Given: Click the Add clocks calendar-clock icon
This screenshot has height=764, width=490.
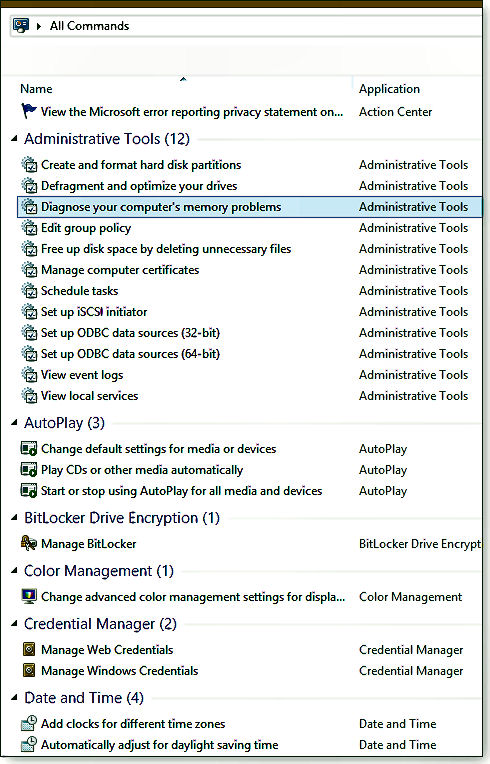Looking at the screenshot, I should 29,723.
